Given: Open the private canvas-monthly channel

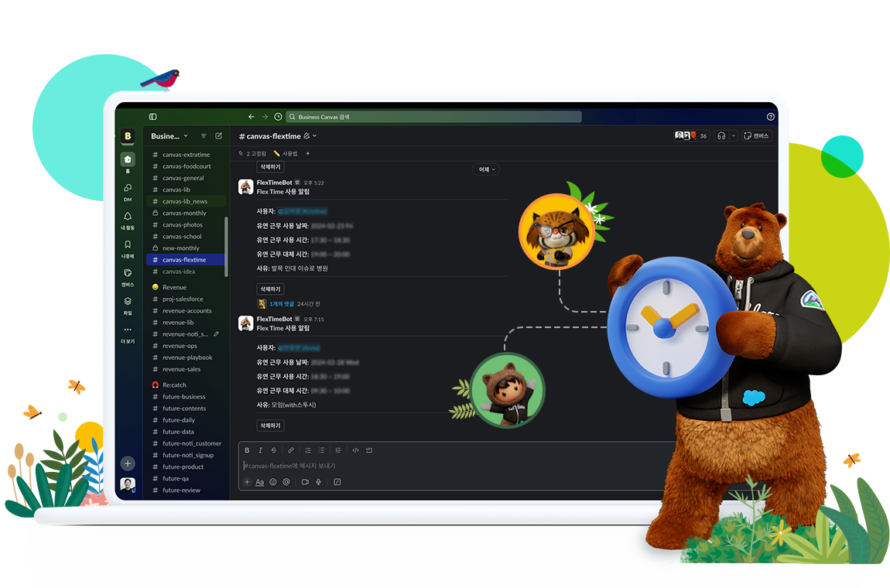Looking at the screenshot, I should coord(187,214).
